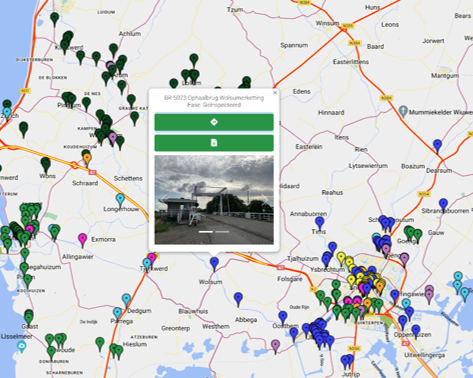Click the green document report button
The height and width of the screenshot is (378, 473).
pyautogui.click(x=214, y=143)
